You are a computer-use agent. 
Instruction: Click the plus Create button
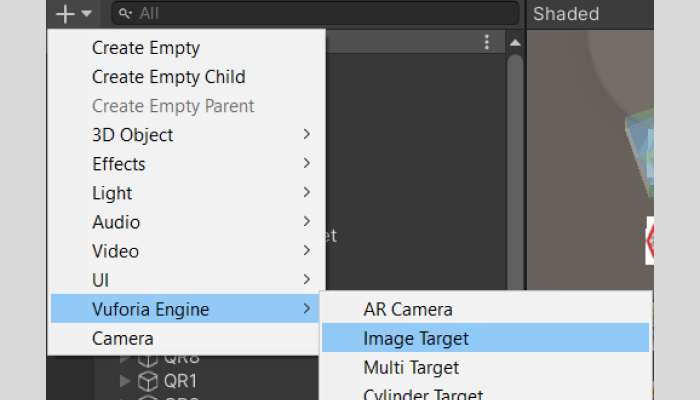[66, 14]
